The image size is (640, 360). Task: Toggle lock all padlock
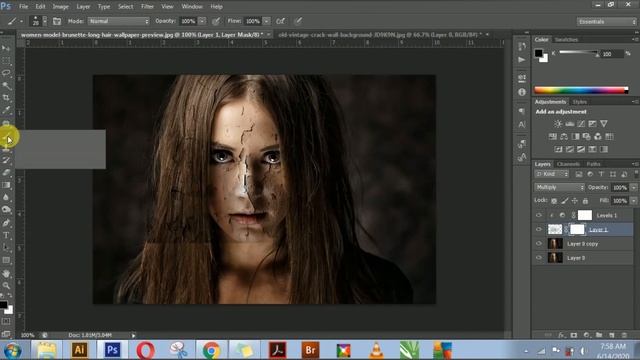(x=585, y=201)
